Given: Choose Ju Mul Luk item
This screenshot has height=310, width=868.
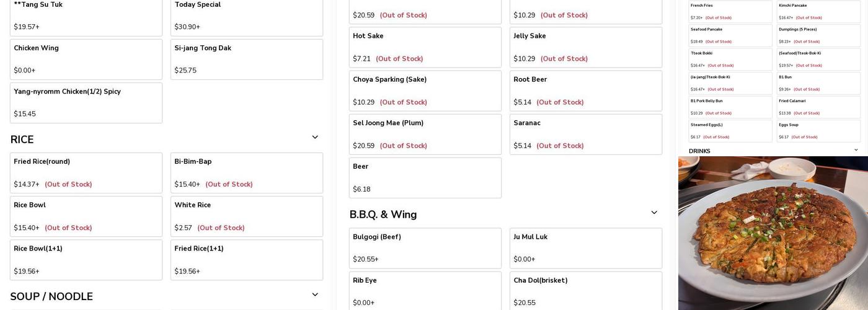Looking at the screenshot, I should click(586, 248).
